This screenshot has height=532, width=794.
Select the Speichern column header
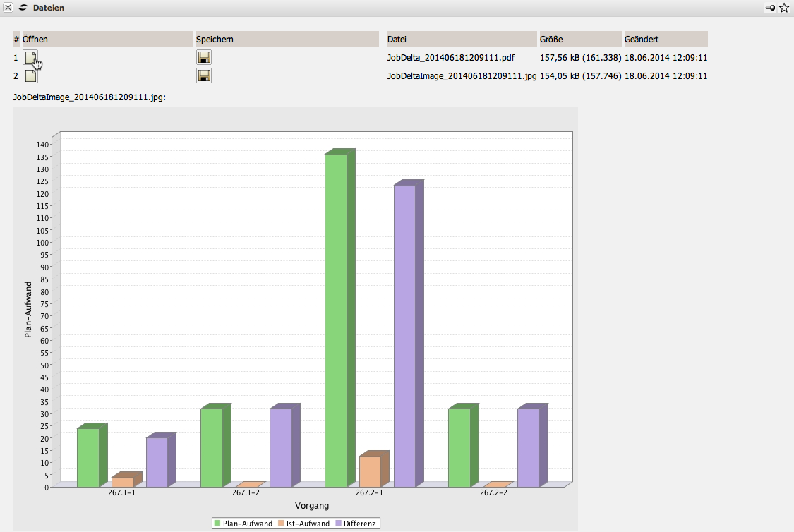pyautogui.click(x=288, y=40)
